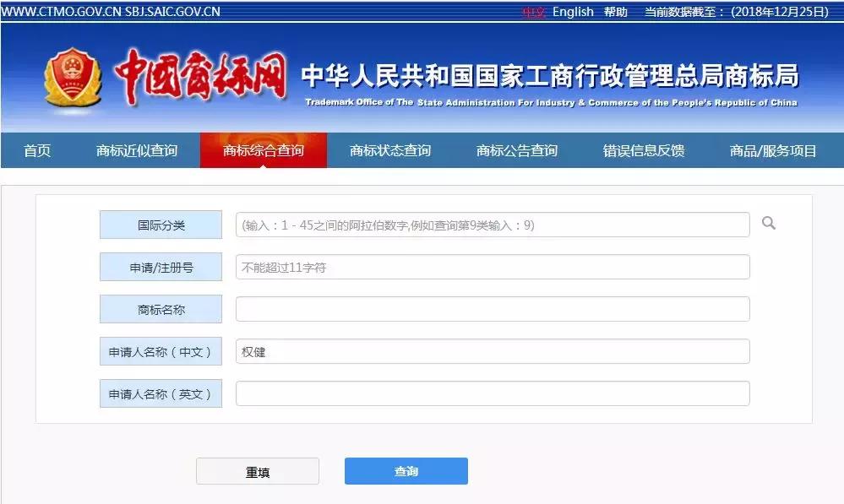The width and height of the screenshot is (844, 504).
Task: Select the 申请/注册号 registration number field
Action: (490, 266)
